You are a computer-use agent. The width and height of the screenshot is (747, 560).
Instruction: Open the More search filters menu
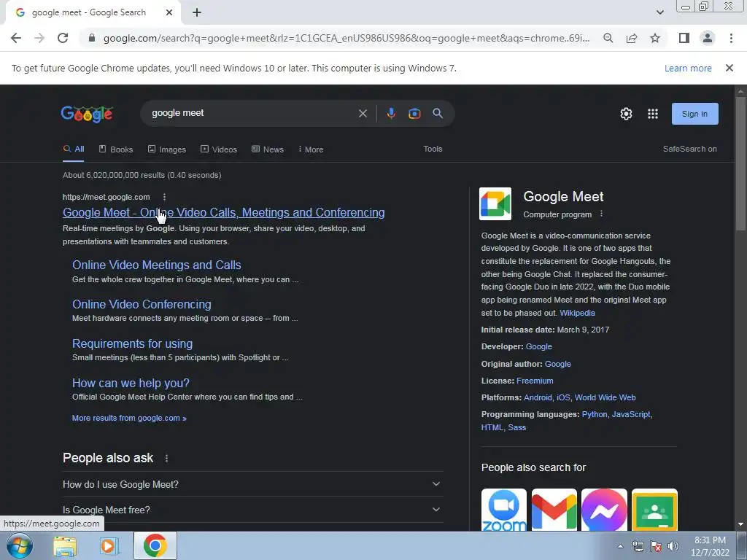(x=311, y=149)
